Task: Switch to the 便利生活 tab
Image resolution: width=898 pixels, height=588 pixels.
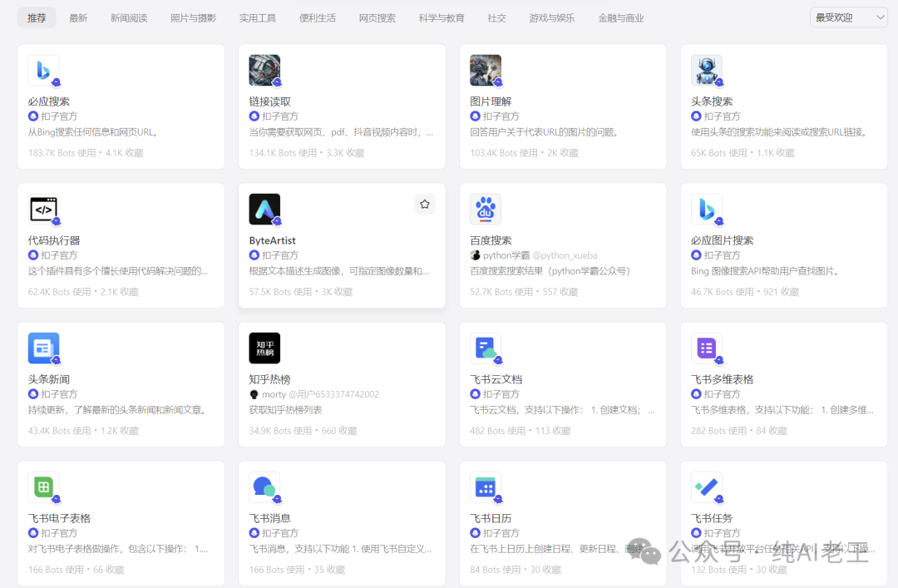Action: [x=318, y=17]
